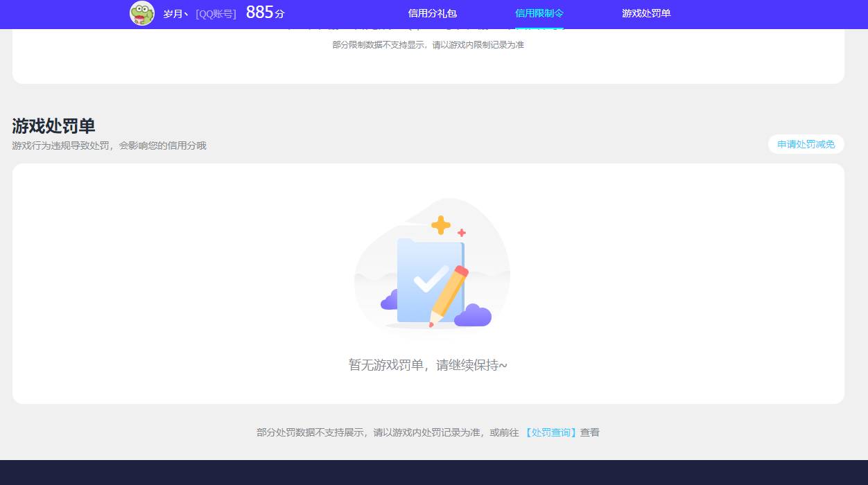Click the penalty data disclaimer text
This screenshot has width=868, height=485.
(428, 432)
